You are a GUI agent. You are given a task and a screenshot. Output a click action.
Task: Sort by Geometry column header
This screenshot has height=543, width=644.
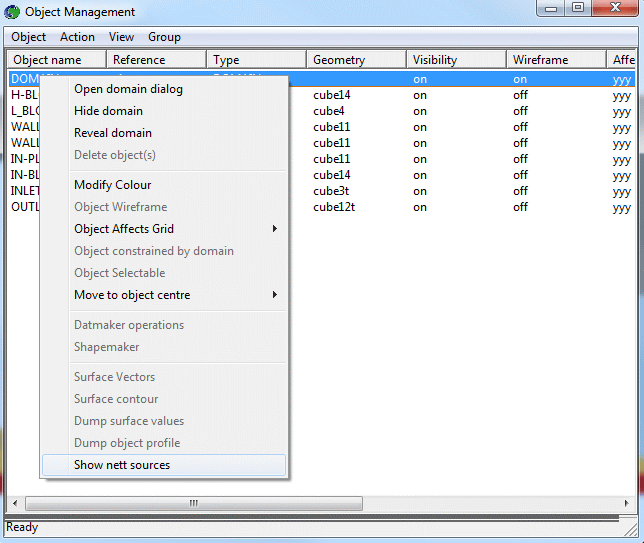[x=355, y=60]
